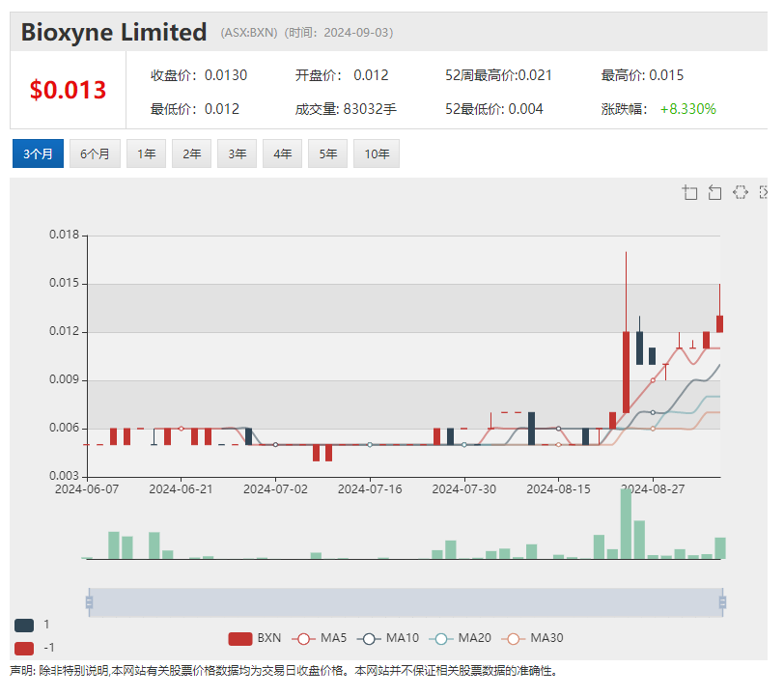Click the 2024-07-16 axis date label
The image size is (784, 696).
point(370,489)
